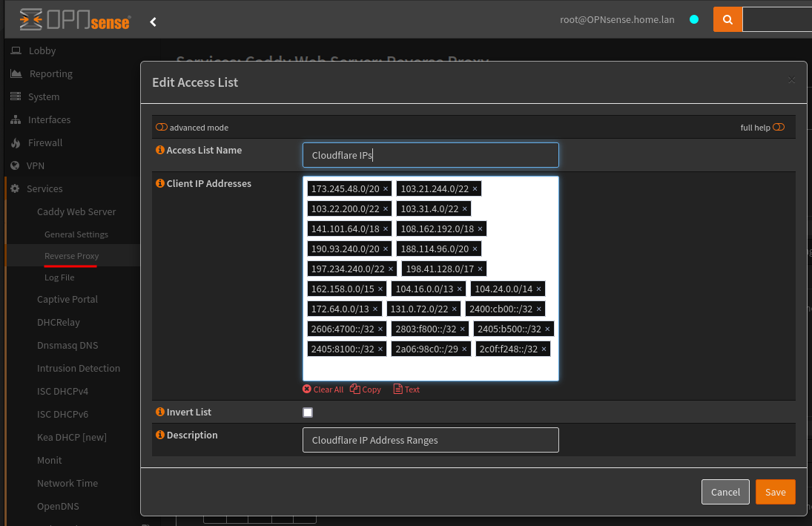Screen dimensions: 812x526
Task: Remove the 2803:f800::/32 tag
Action: [x=463, y=329]
